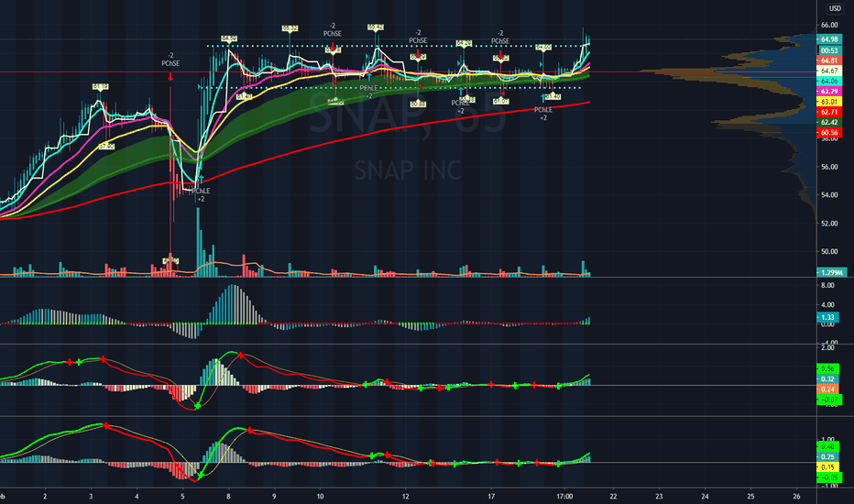The width and height of the screenshot is (854, 504).
Task: Click date 4 on the time axis
Action: 137,497
